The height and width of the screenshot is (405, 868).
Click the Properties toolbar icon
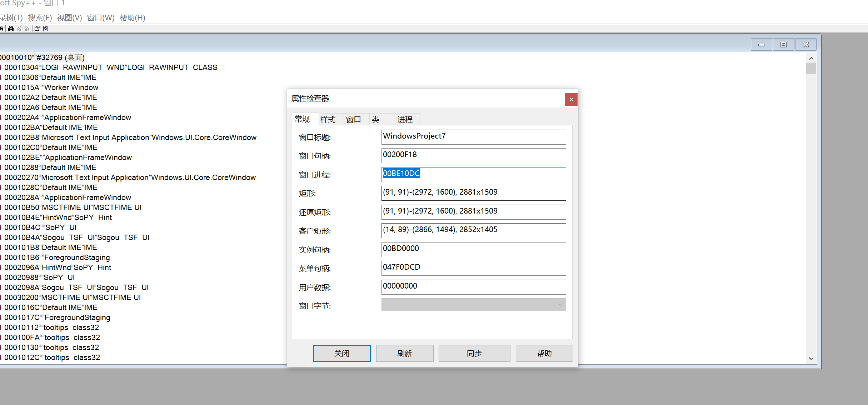pos(37,29)
